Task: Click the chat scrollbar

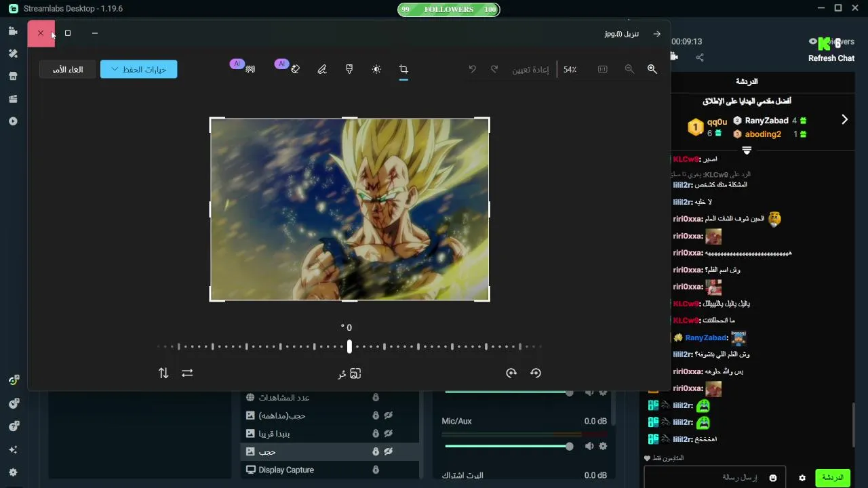Action: [x=854, y=426]
